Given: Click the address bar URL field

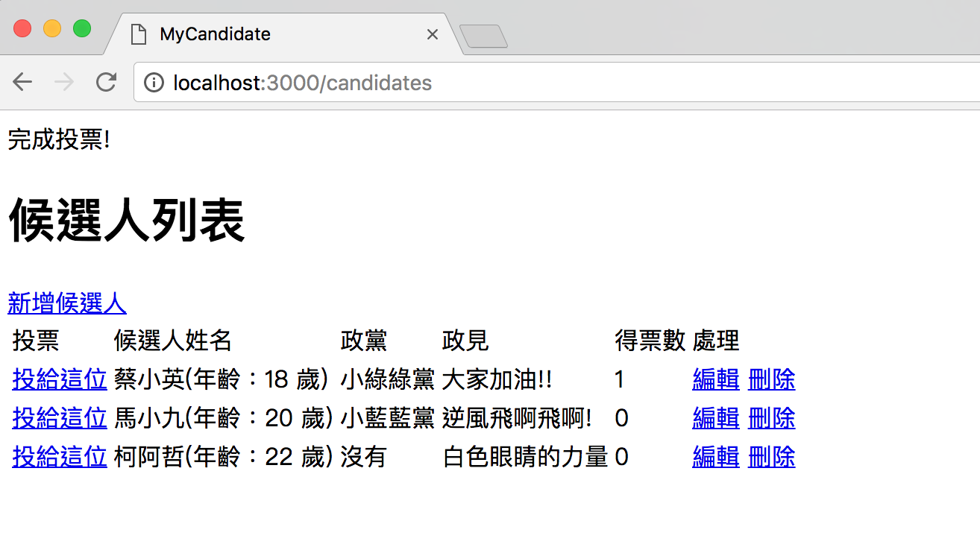Looking at the screenshot, I should point(522,82).
